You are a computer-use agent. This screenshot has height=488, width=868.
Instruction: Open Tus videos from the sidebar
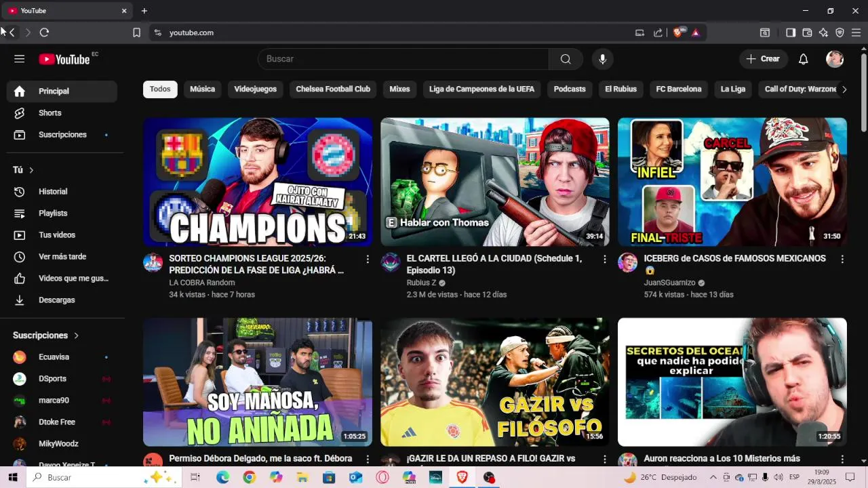(62, 235)
